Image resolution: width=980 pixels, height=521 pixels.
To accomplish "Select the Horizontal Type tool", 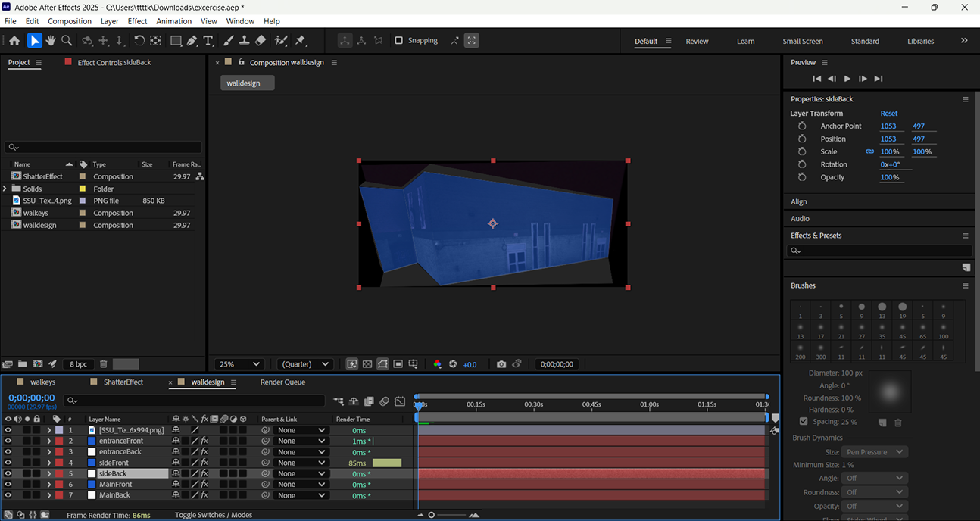I will coord(208,40).
